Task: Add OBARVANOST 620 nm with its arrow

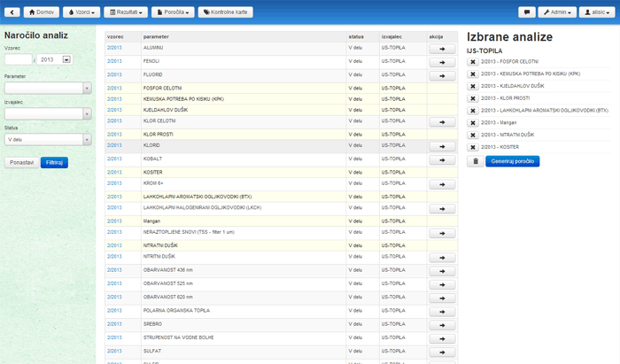Action: point(442,298)
